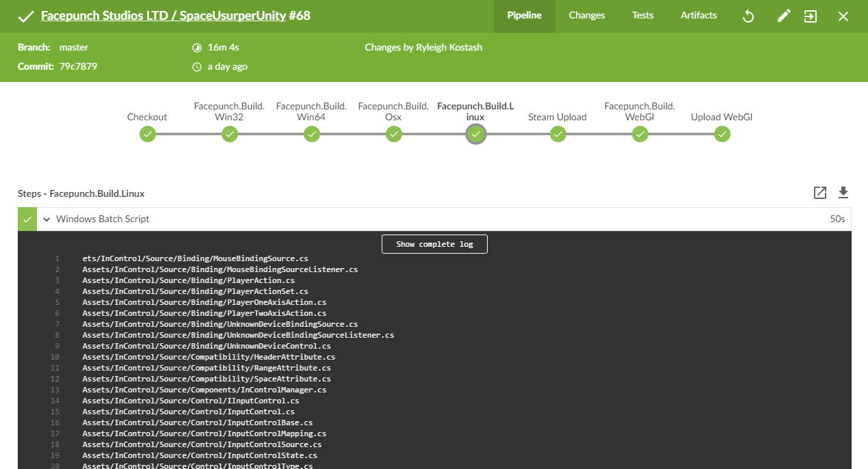This screenshot has height=469, width=868.
Task: Click log line InputControlMapping.cs
Action: pos(205,433)
